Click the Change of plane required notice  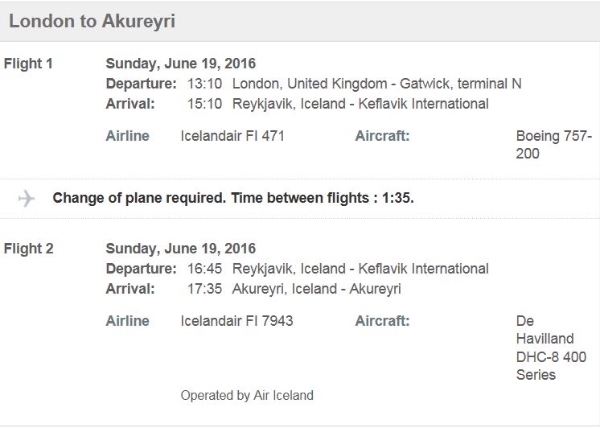pyautogui.click(x=233, y=198)
